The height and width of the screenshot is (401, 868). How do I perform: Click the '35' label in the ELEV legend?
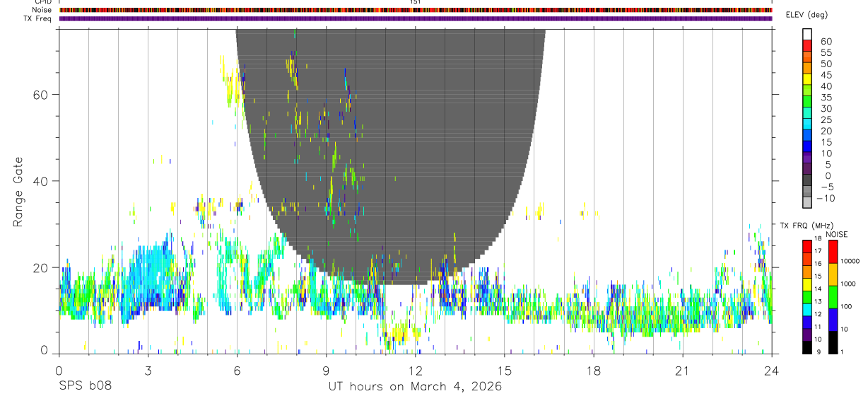point(826,98)
